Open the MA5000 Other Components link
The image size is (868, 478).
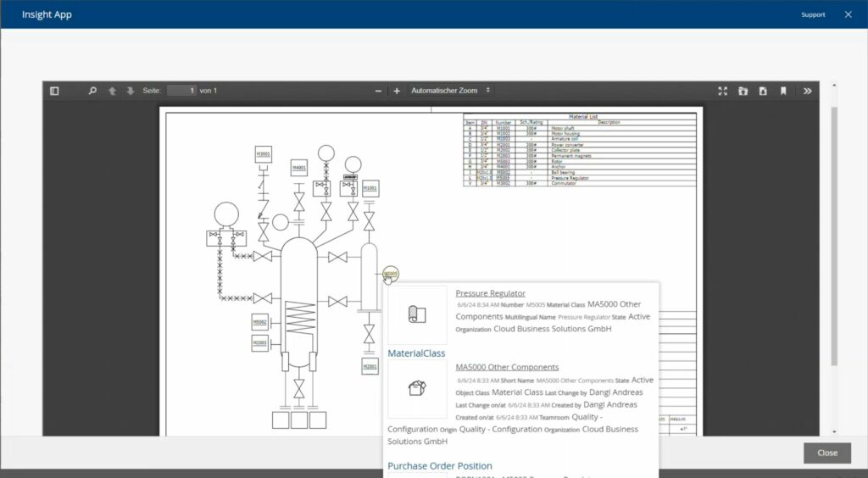pyautogui.click(x=507, y=367)
